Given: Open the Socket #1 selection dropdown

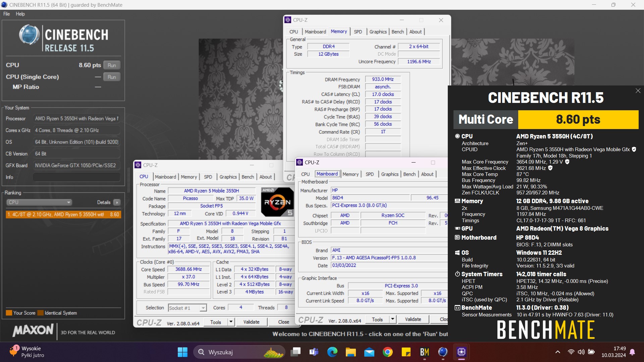Looking at the screenshot, I should click(187, 308).
